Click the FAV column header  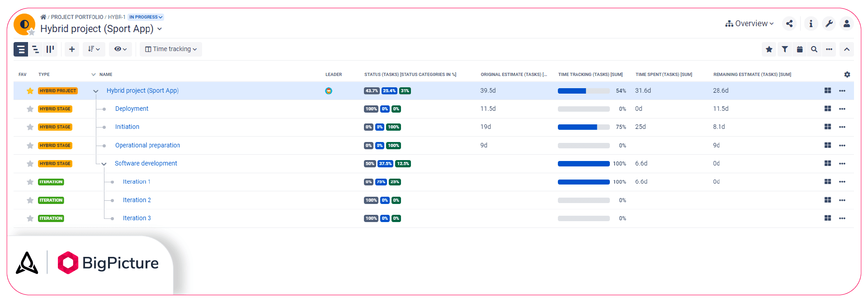point(23,75)
